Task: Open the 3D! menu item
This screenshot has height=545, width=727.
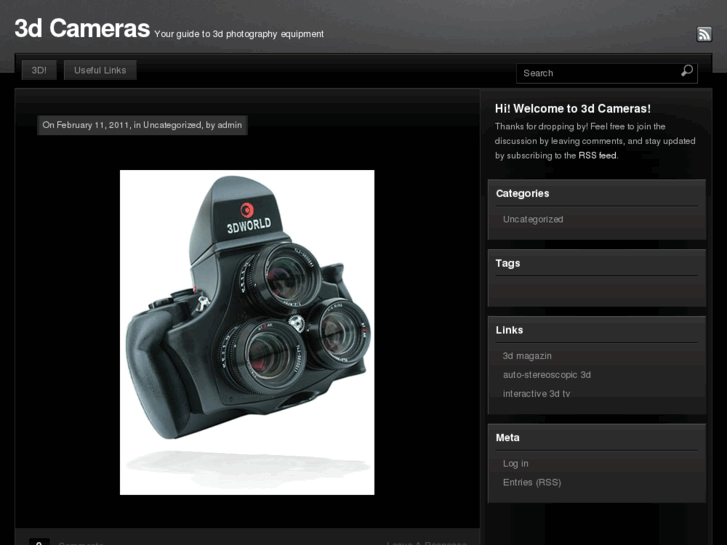Action: 39,70
